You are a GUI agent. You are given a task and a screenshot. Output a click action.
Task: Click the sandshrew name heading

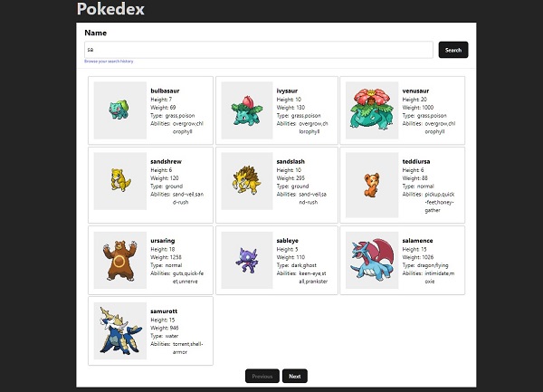pyautogui.click(x=166, y=161)
